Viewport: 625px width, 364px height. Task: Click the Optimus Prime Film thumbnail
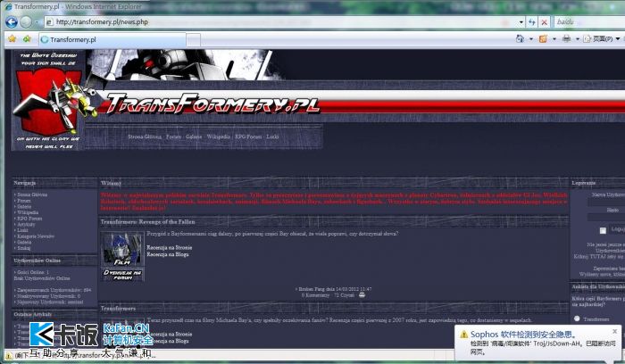pyautogui.click(x=122, y=249)
